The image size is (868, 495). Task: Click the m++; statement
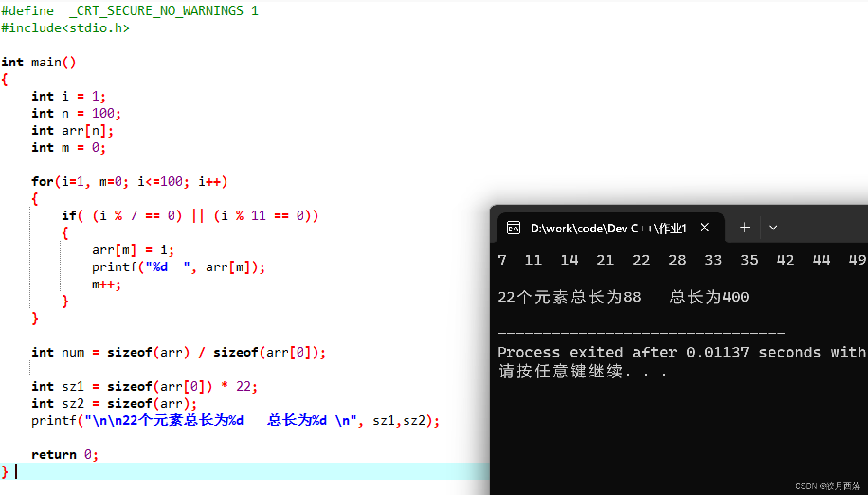coord(107,284)
